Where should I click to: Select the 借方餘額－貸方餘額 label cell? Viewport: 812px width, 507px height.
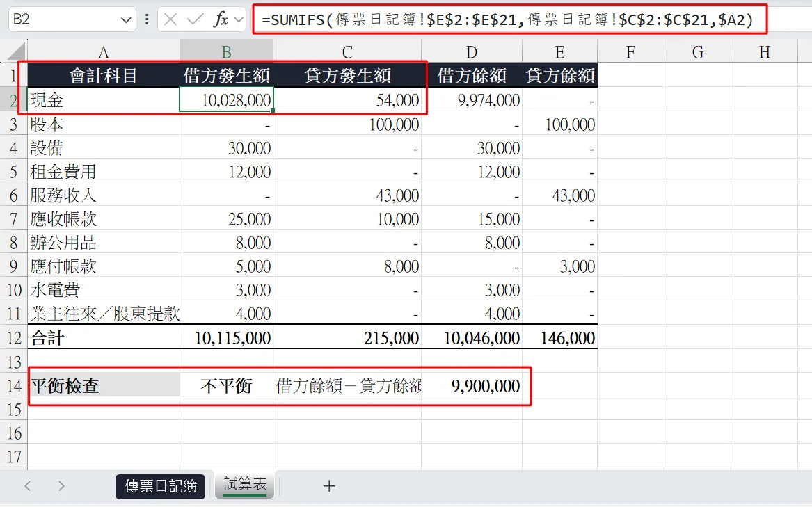347,386
